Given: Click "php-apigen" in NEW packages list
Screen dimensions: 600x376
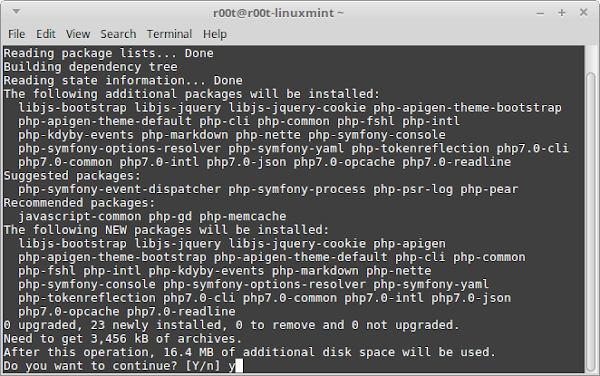Looking at the screenshot, I should [409, 244].
